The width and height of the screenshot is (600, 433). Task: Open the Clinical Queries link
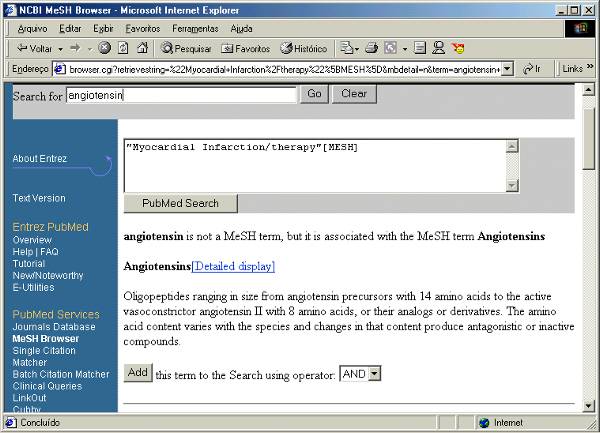tap(47, 386)
